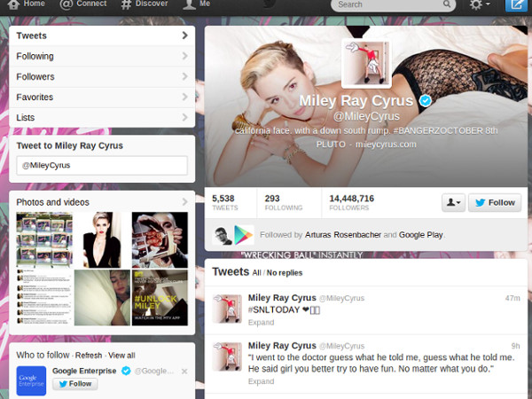This screenshot has width=532, height=399.
Task: Open the settings gear dropdown
Action: point(481,4)
